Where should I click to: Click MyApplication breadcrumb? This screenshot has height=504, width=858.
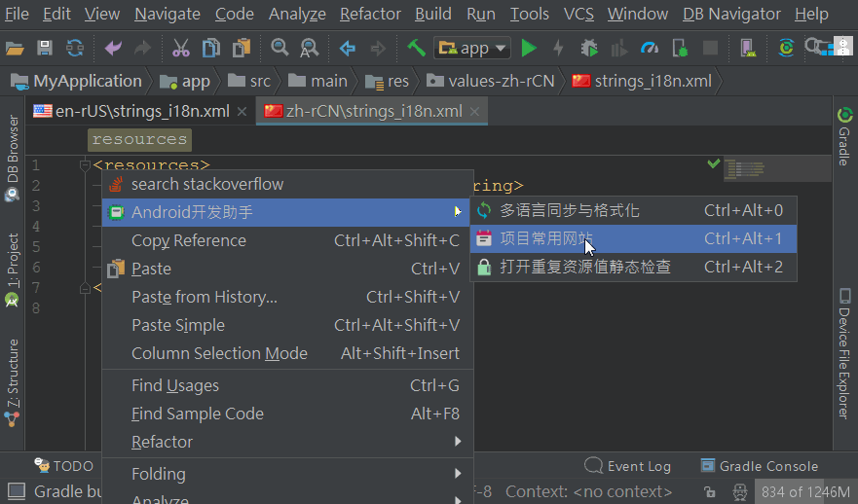point(77,82)
